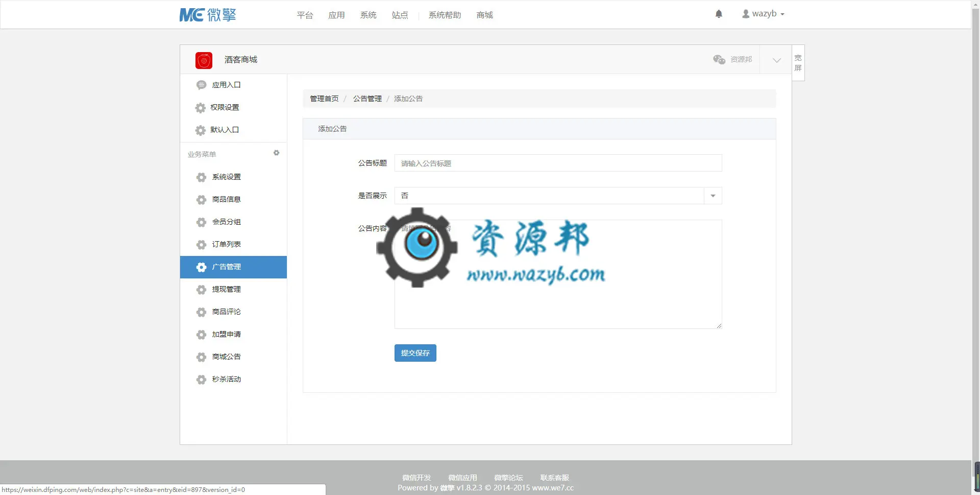Click the gear icon next to 广告管理
Screen dimensions: 980x495
point(202,267)
